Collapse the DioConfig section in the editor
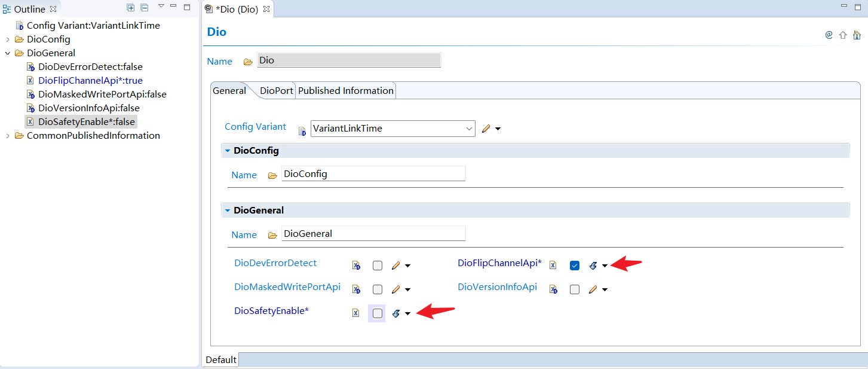868x369 pixels. click(x=228, y=151)
